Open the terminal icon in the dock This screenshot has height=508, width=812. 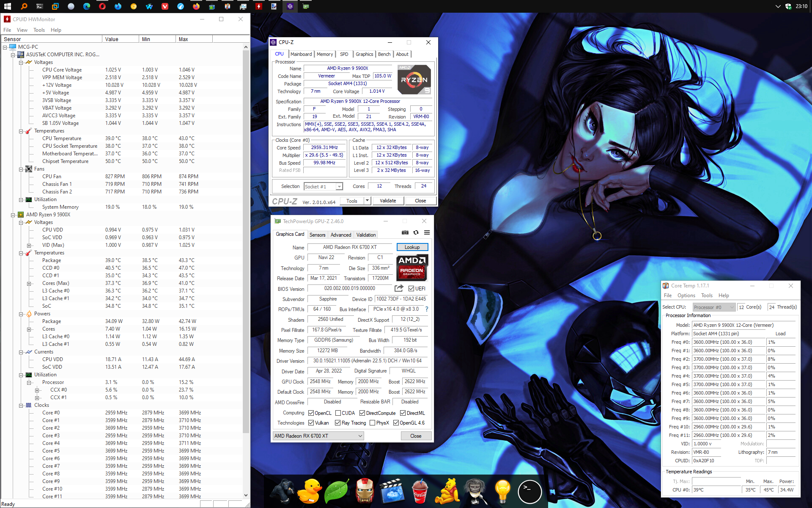pyautogui.click(x=529, y=491)
